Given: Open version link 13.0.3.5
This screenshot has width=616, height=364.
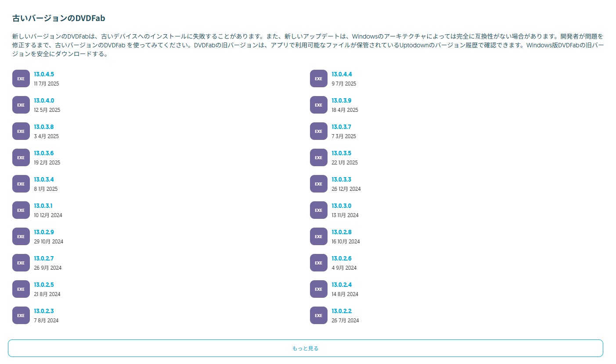Looking at the screenshot, I should [x=341, y=153].
